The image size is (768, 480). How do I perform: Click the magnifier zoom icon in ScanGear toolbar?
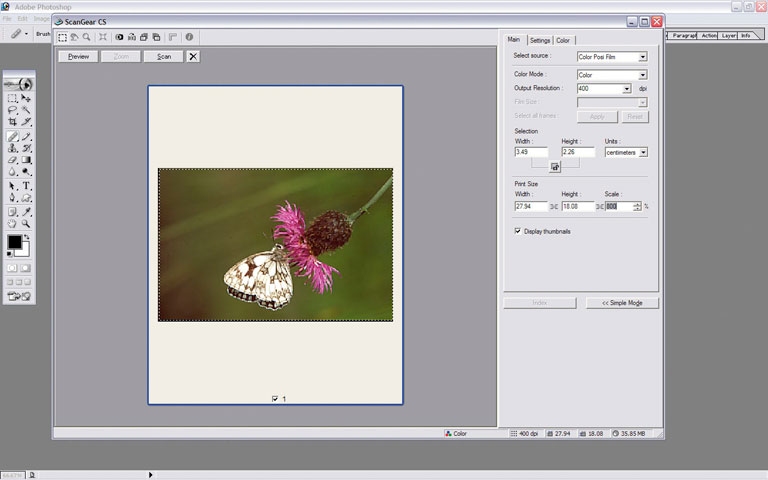[88, 37]
